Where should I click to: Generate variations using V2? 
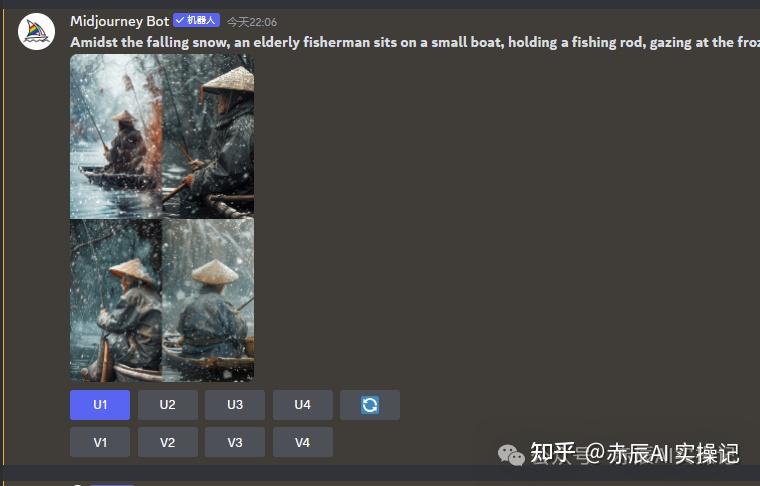(168, 442)
